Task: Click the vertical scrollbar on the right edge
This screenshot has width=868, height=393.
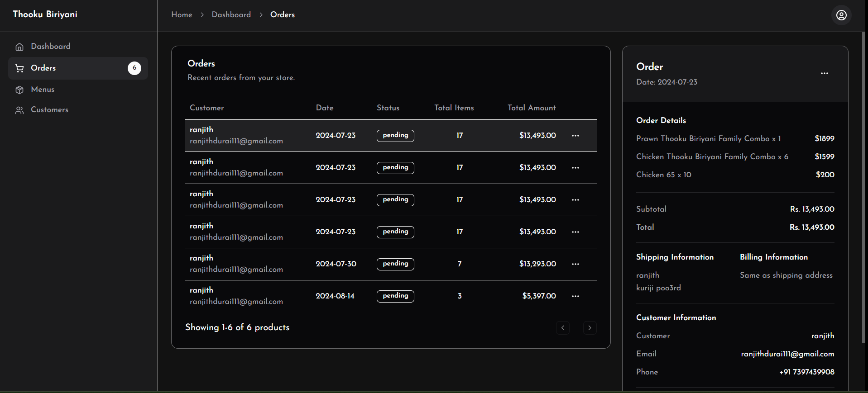Action: coord(864,181)
